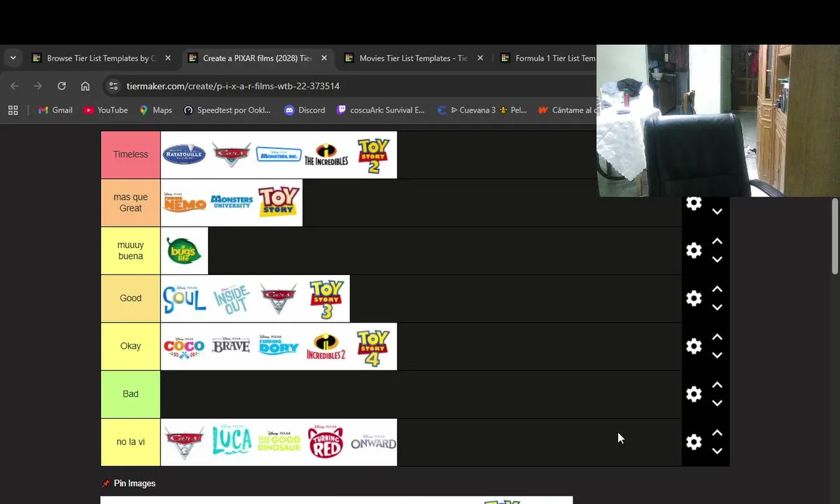
Task: Switch to Browse Tier List Templates tab
Action: [101, 58]
